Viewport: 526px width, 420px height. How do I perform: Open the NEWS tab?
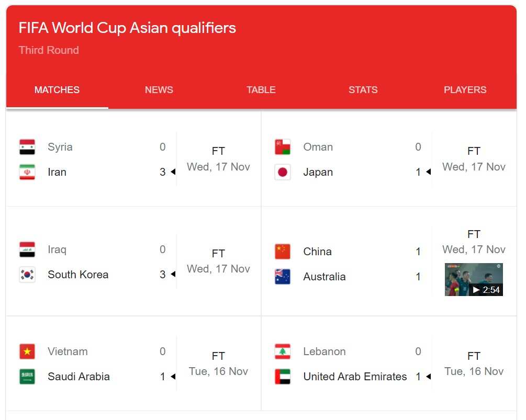[x=159, y=89]
